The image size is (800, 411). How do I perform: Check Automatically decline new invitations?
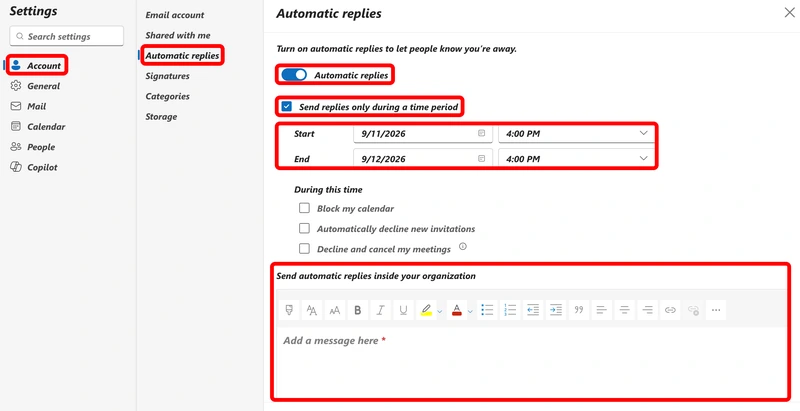pyautogui.click(x=305, y=229)
